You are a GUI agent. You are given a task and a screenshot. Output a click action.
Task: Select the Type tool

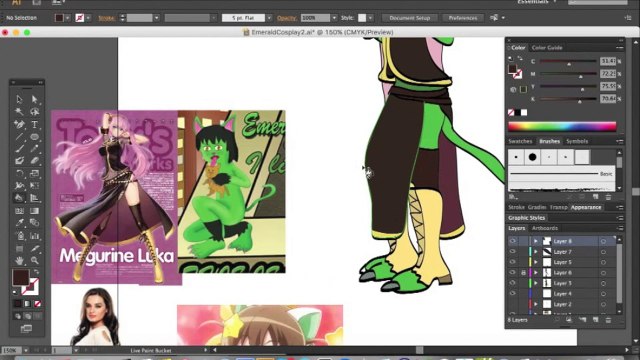pyautogui.click(x=34, y=124)
